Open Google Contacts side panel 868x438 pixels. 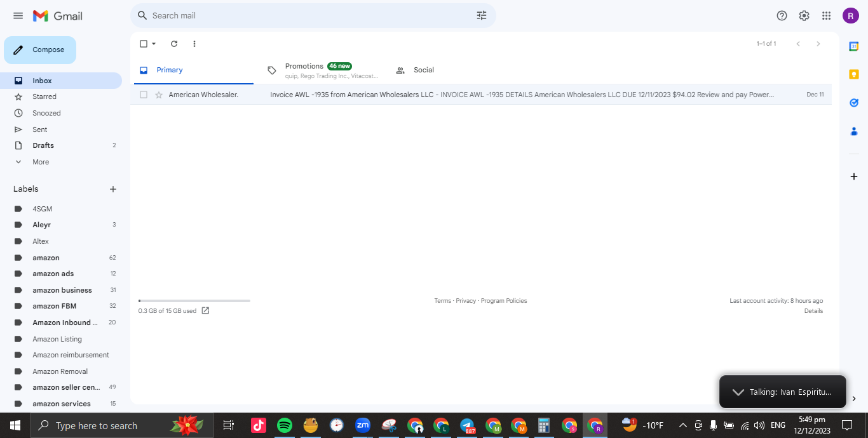point(854,131)
